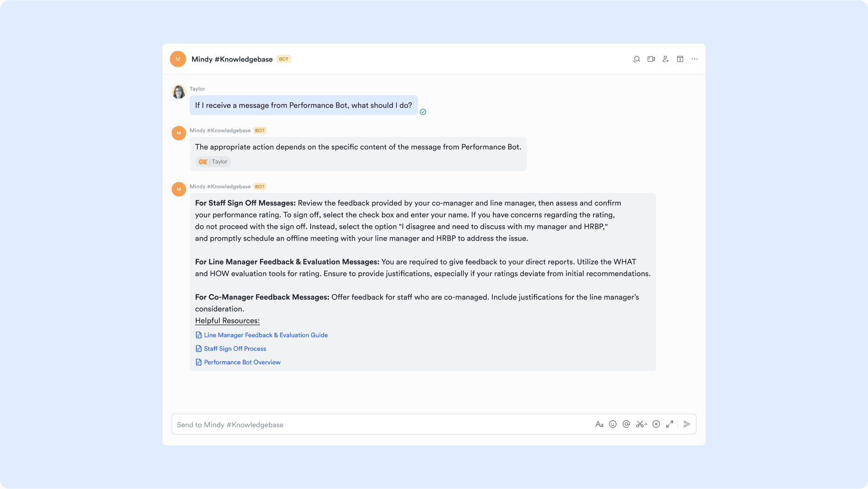Start a video call from the header
Image resolution: width=868 pixels, height=489 pixels.
pyautogui.click(x=651, y=59)
